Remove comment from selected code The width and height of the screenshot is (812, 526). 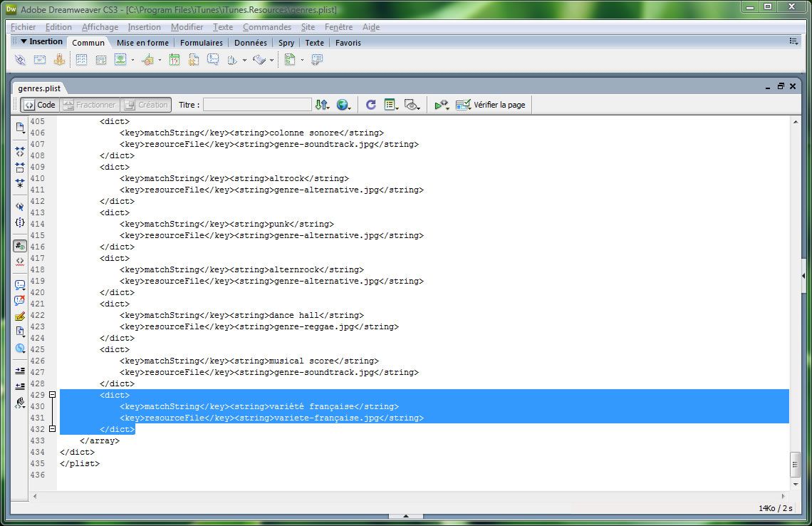pyautogui.click(x=20, y=301)
